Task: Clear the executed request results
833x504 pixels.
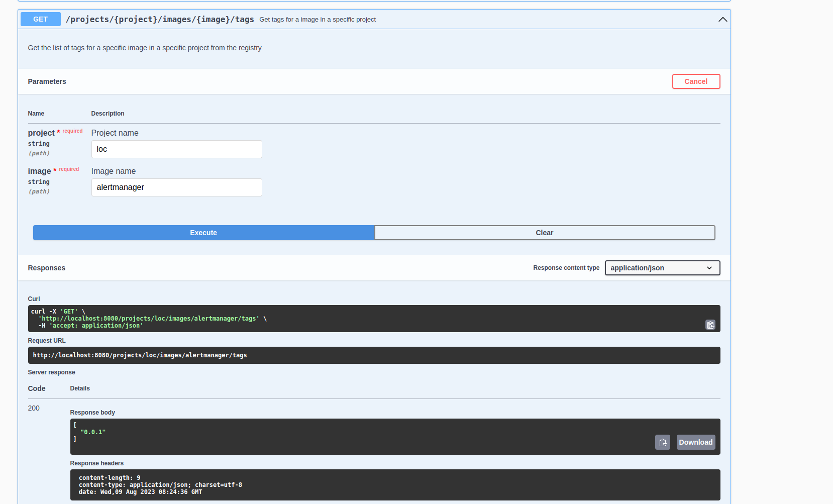Action: pyautogui.click(x=545, y=233)
